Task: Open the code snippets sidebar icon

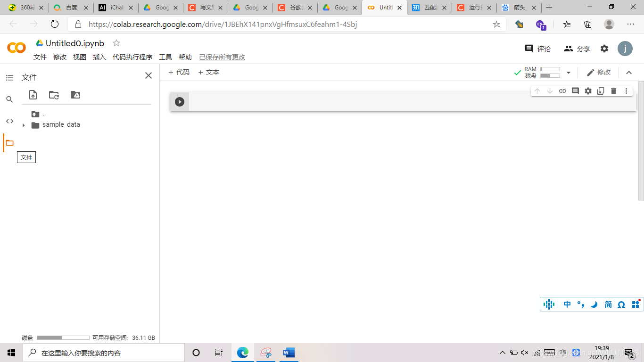Action: (9, 121)
